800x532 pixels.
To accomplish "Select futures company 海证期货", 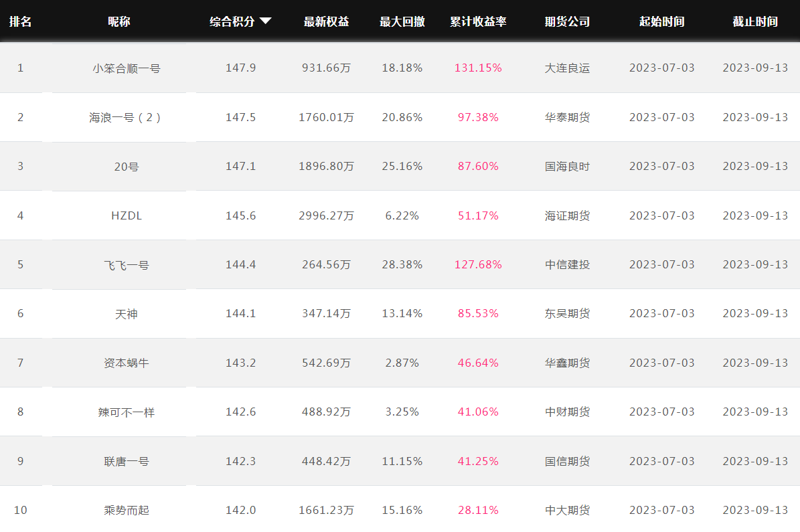I will pos(567,215).
